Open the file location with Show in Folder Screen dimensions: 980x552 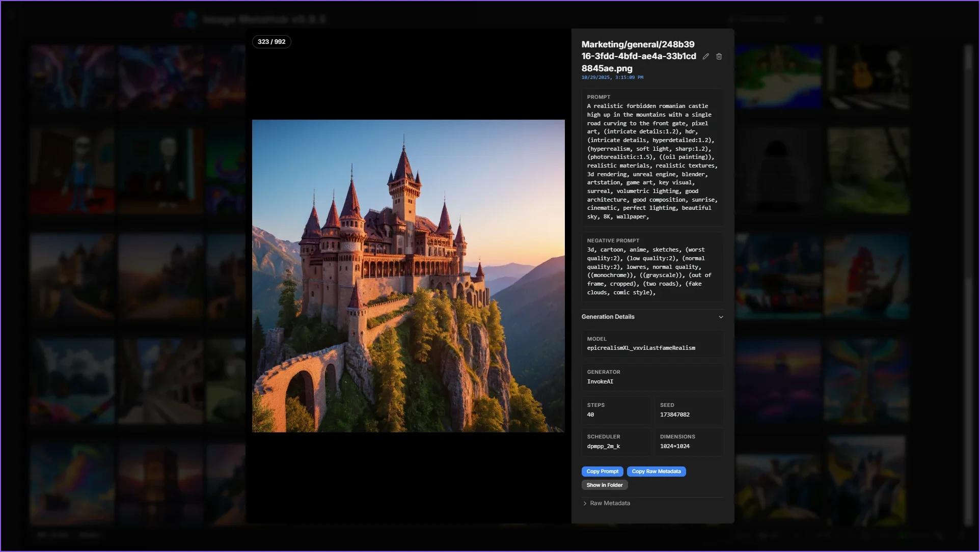click(x=604, y=485)
